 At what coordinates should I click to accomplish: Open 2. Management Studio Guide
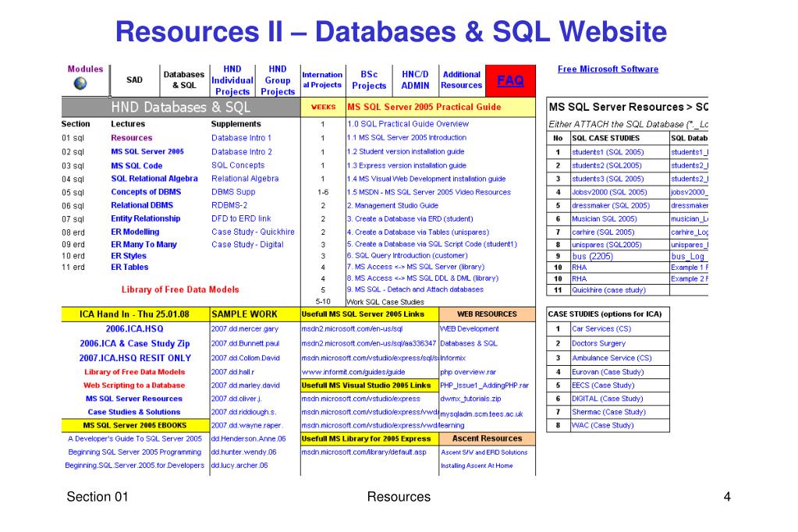coord(392,205)
